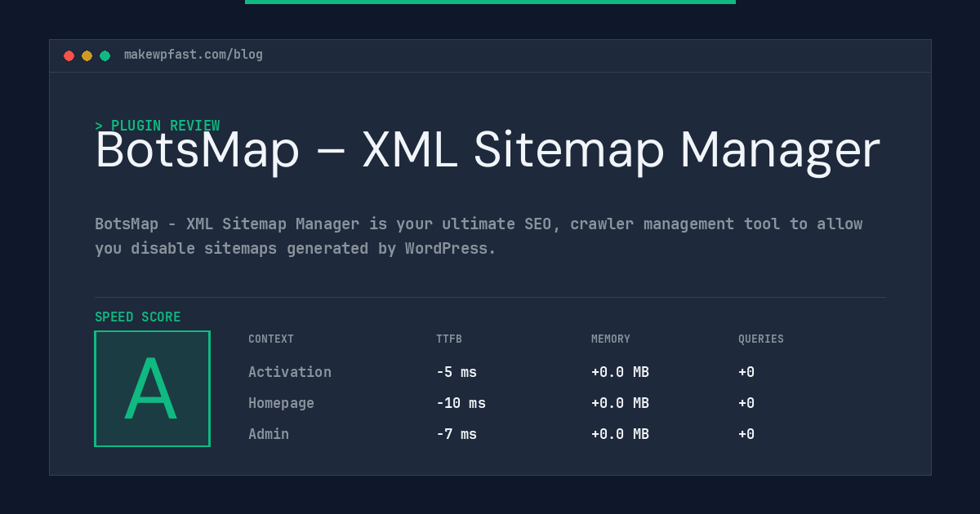Click the '-5 ms' Activation TTFB value
The height and width of the screenshot is (514, 980).
[457, 372]
